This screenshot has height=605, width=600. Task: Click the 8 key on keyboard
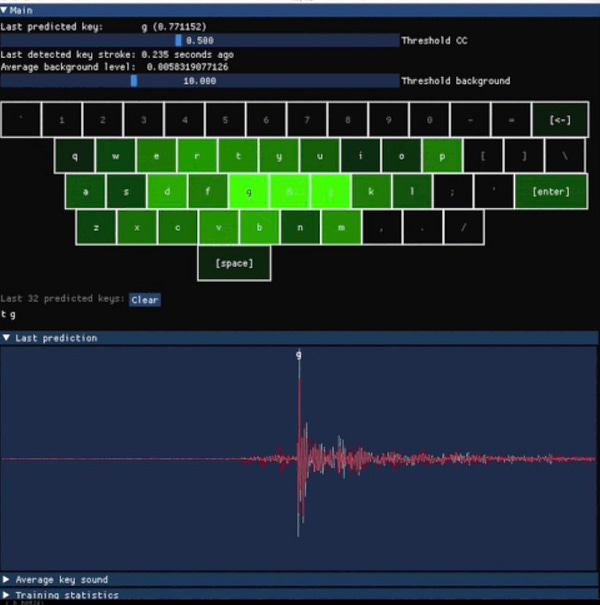click(348, 119)
